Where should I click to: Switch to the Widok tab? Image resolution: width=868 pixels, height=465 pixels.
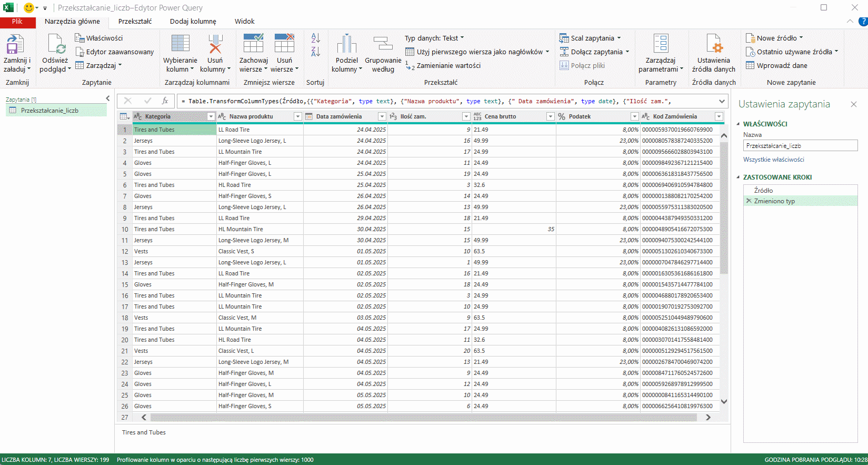pos(244,22)
